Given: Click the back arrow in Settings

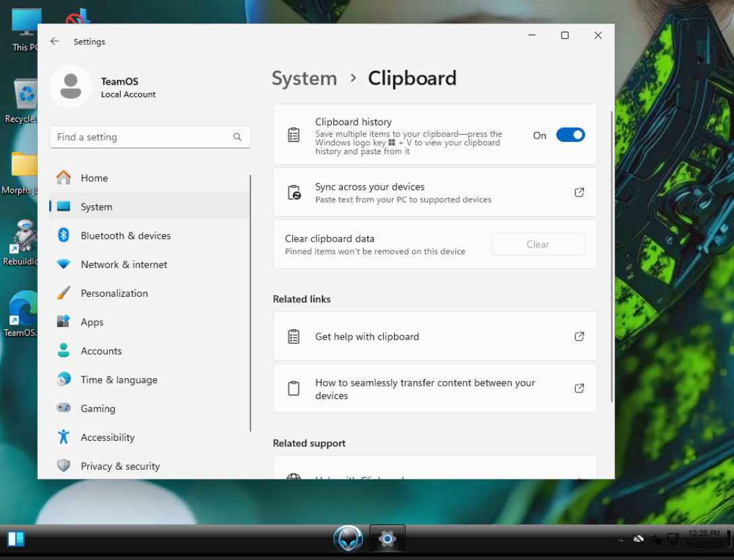Looking at the screenshot, I should coord(55,41).
